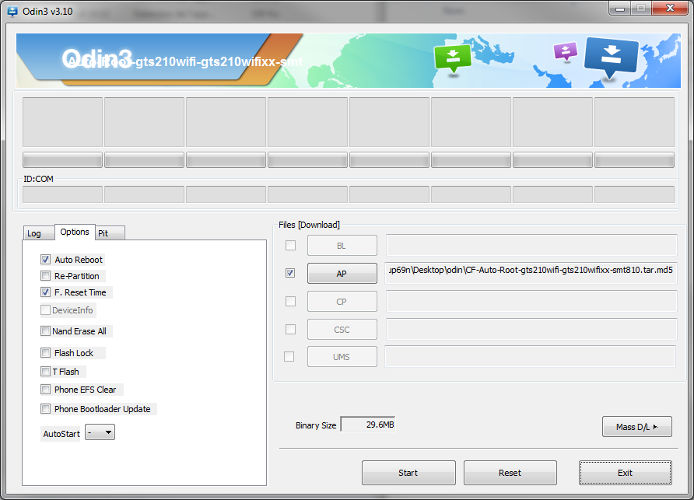This screenshot has height=500, width=694.
Task: Enable the Nand Erase All checkbox
Action: (45, 331)
